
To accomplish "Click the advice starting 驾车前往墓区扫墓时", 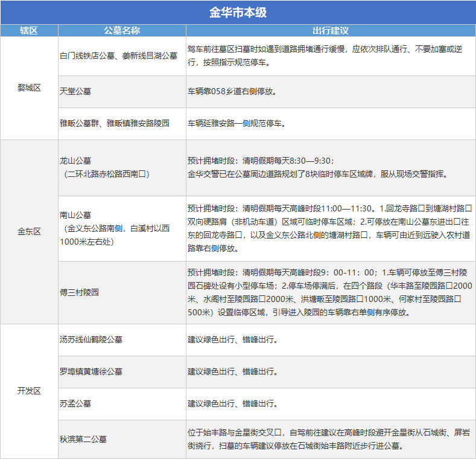I will 325,56.
